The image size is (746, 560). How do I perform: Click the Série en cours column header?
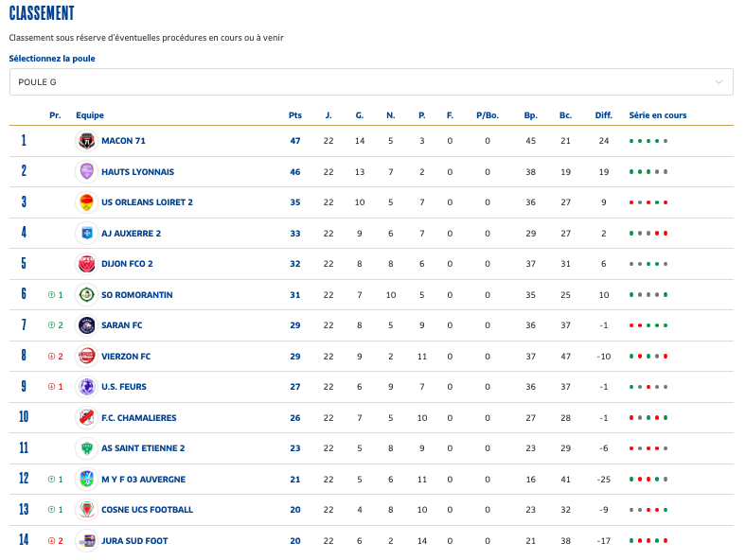[x=657, y=115]
